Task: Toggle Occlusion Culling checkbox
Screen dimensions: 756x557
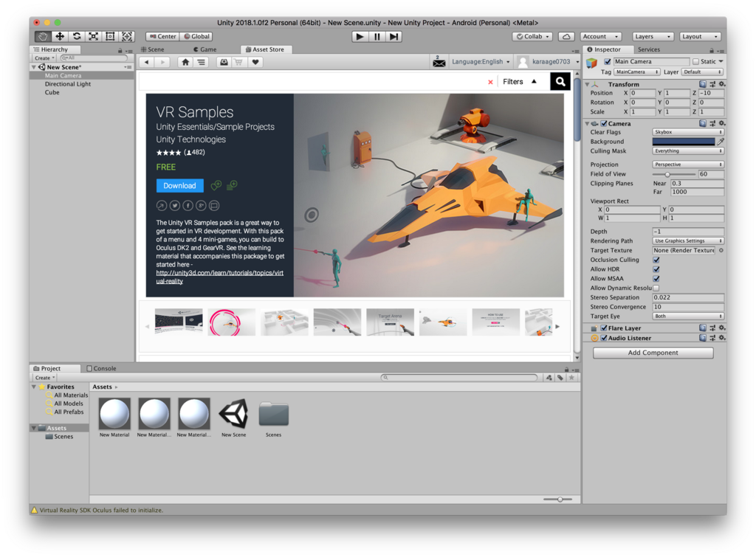Action: pos(656,260)
